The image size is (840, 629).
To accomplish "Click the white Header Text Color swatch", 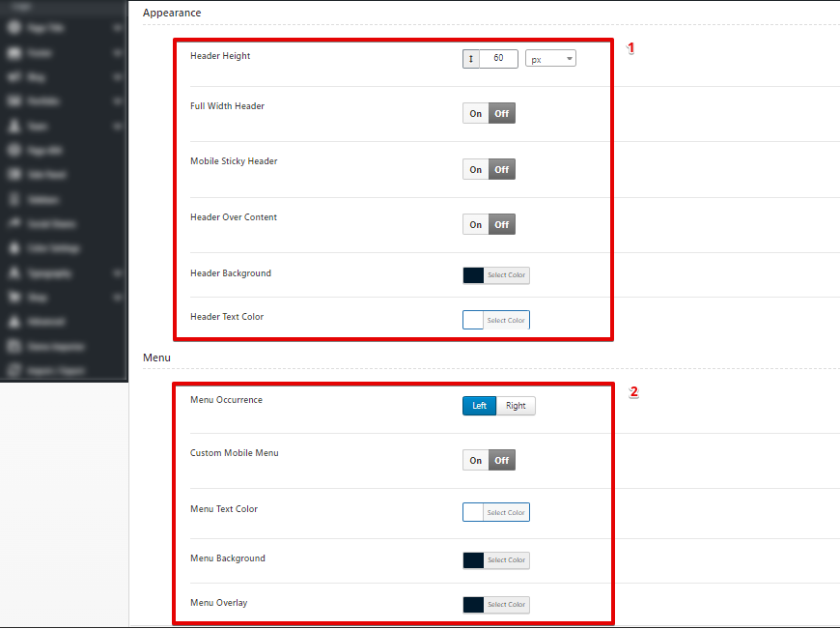I will tap(473, 320).
